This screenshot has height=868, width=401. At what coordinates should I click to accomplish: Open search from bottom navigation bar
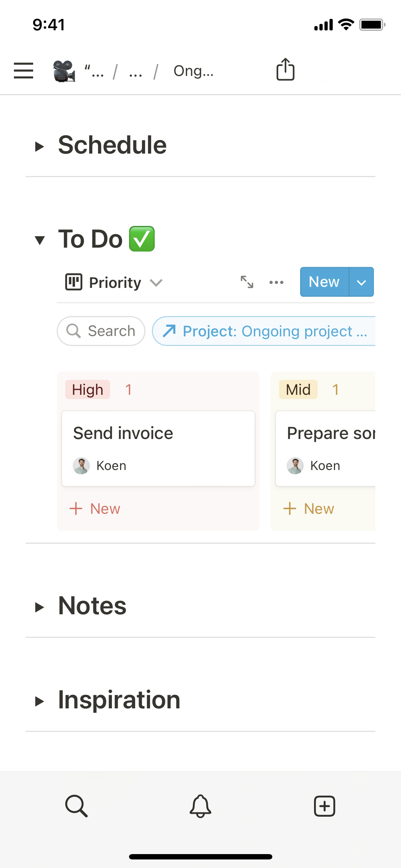(76, 806)
